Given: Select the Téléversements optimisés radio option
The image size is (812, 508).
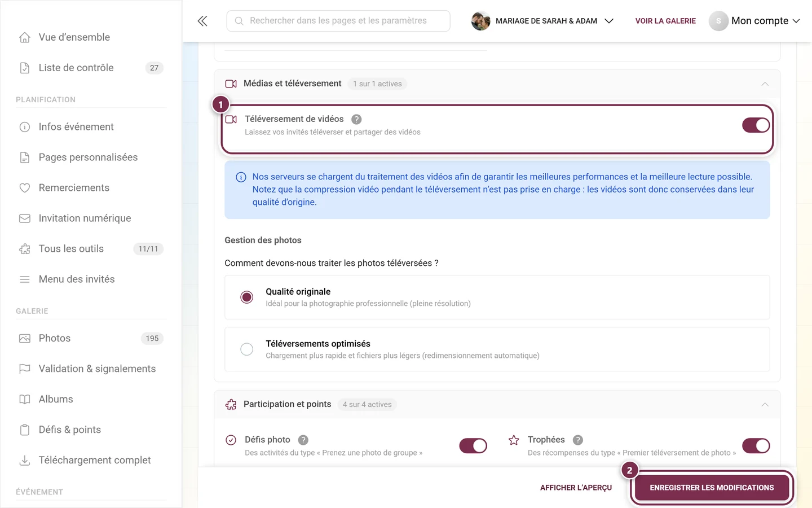Looking at the screenshot, I should point(247,349).
